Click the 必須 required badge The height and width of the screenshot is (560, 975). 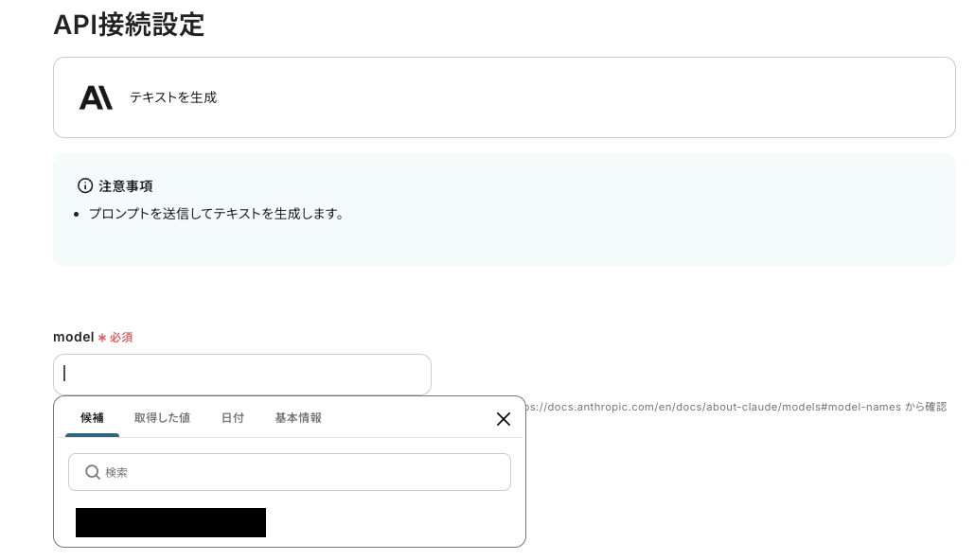[121, 337]
